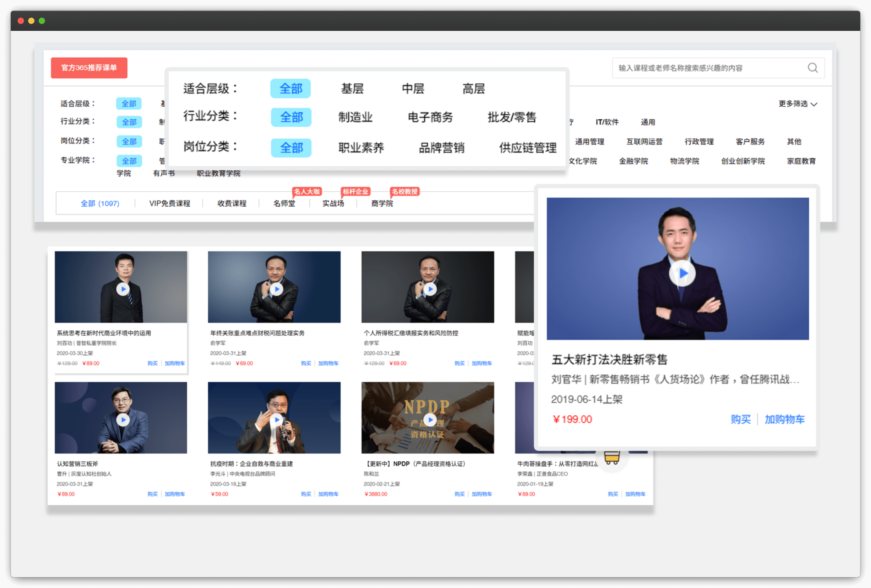Screen dimensions: 871x588
Task: Select the 有声书 filter
Action: coord(164,173)
